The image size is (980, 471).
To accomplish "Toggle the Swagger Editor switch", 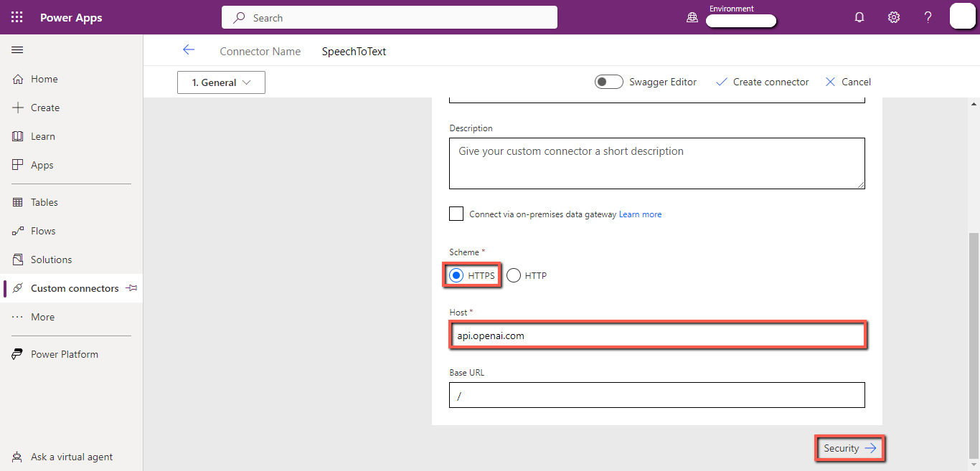I will click(x=608, y=82).
